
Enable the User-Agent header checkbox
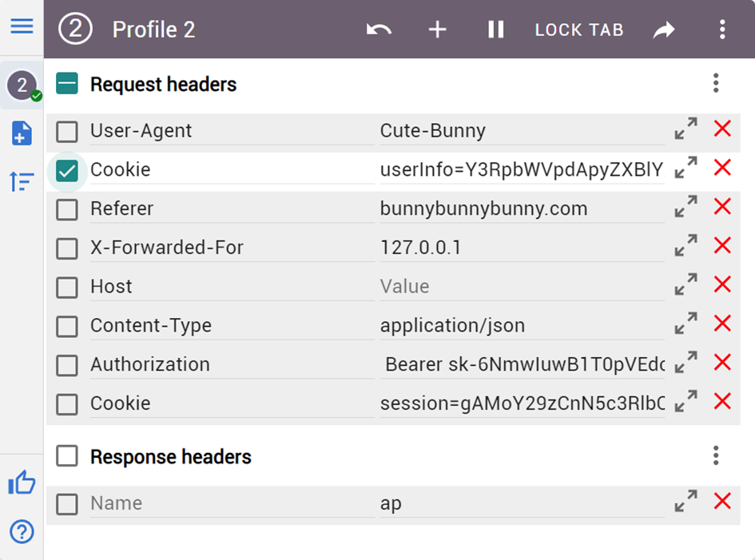[67, 132]
